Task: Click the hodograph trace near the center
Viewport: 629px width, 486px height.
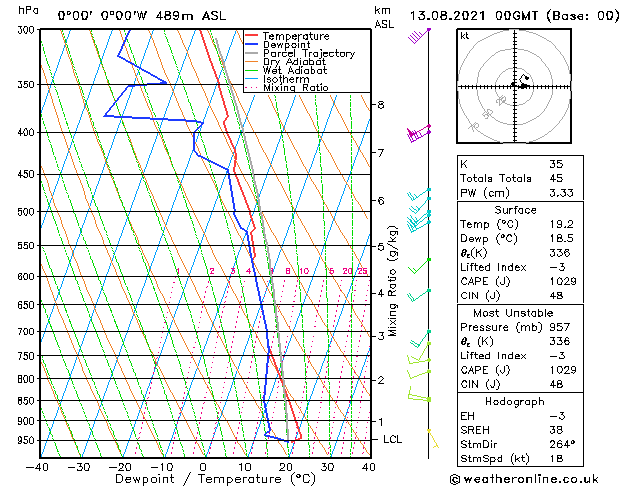Action: pos(521,81)
